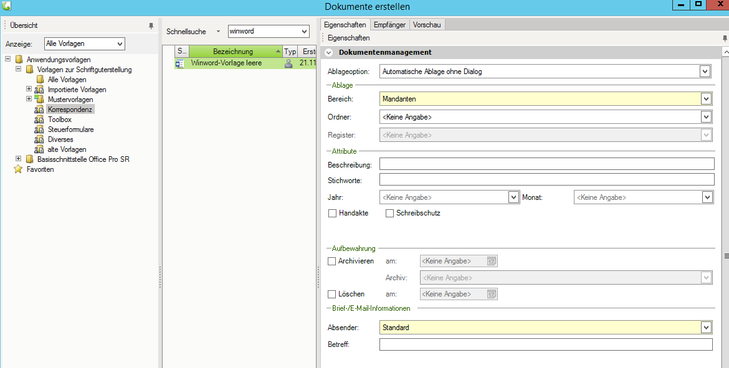Collapse the Anwendungsvorlagen tree node

pos(8,59)
